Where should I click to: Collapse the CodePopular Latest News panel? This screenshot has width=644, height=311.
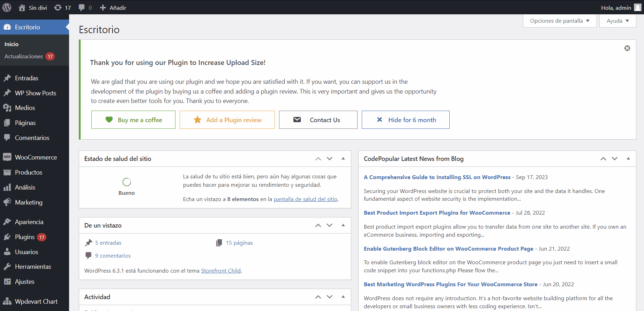tap(628, 158)
